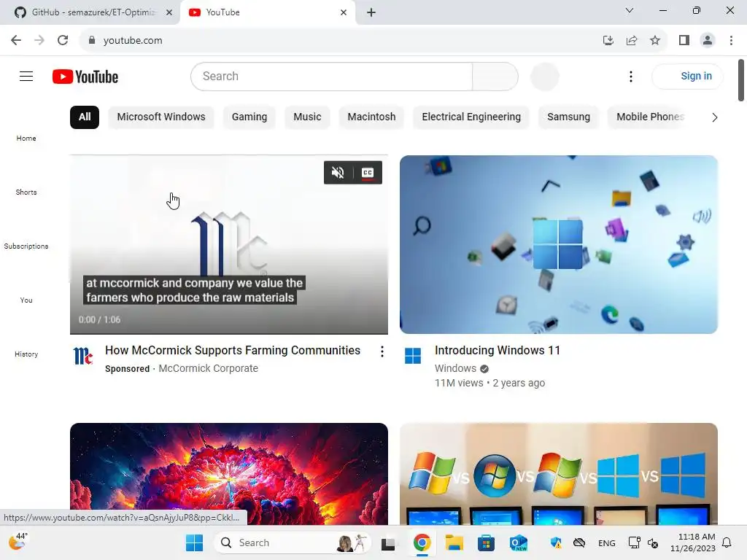
Task: Go to Home in sidebar
Action: (x=26, y=138)
